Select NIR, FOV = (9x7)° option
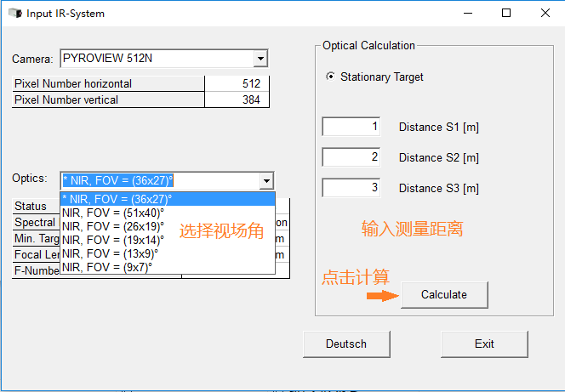Viewport: 565px width, 392px height. point(108,267)
